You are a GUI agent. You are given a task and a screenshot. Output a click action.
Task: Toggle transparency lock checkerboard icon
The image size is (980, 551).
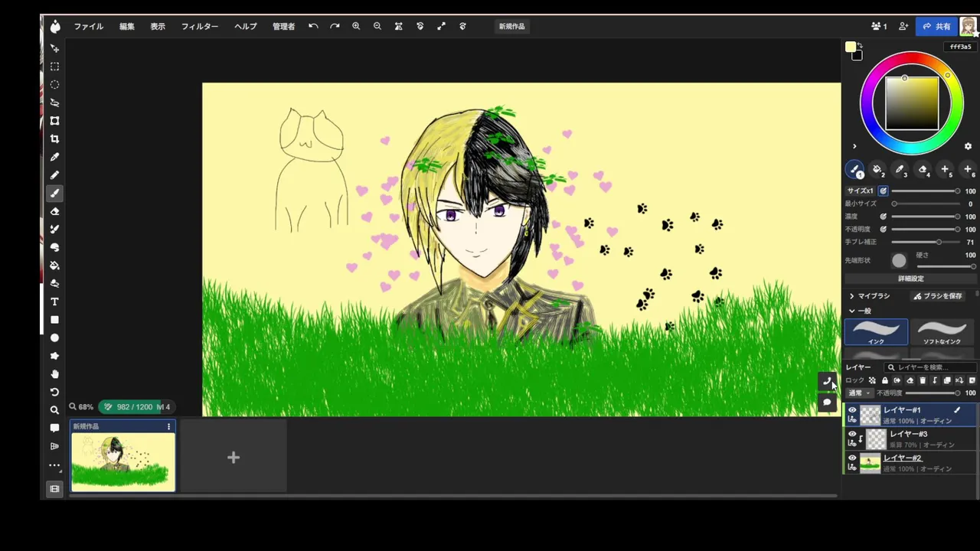point(872,380)
